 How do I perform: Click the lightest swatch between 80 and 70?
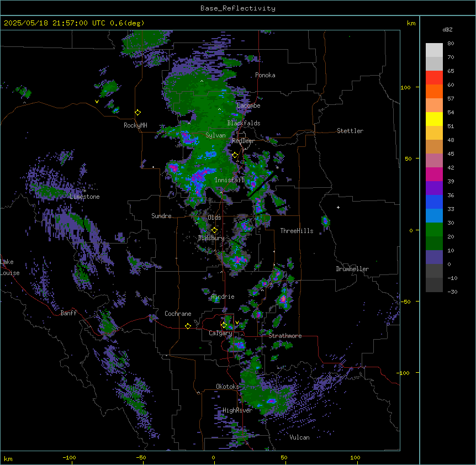[x=434, y=50]
